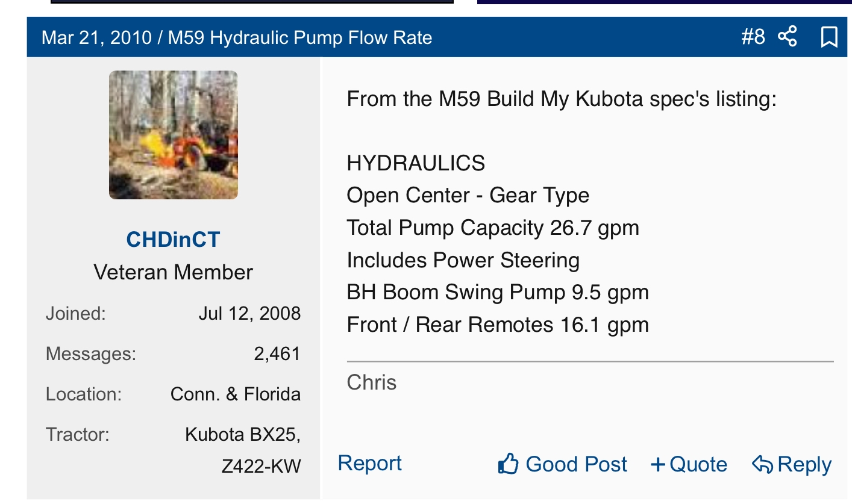
Task: Open the M59 Hydraulic Pump Flow Rate title
Action: (x=300, y=38)
